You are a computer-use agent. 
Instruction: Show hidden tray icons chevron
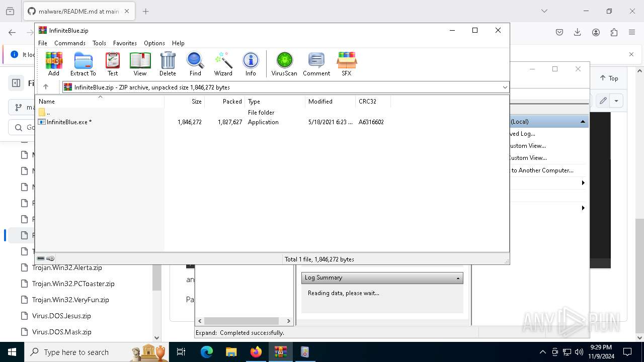(542, 352)
